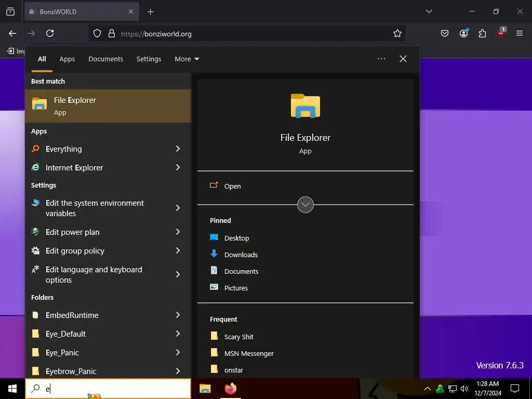Viewport: 532px width, 399px height.
Task: Expand arrow for system environment variables
Action: [178, 208]
